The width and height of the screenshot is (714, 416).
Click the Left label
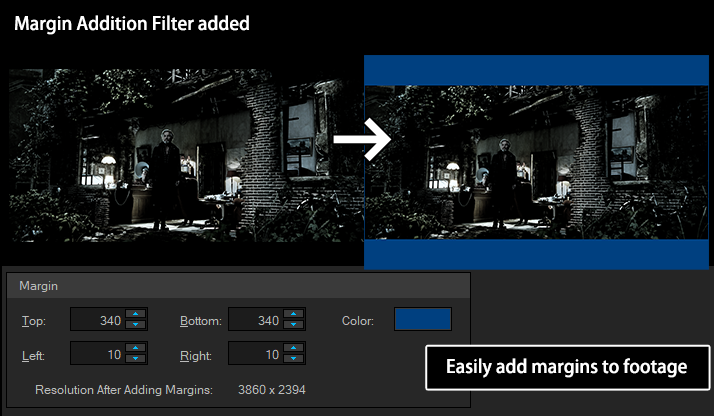[x=33, y=355]
